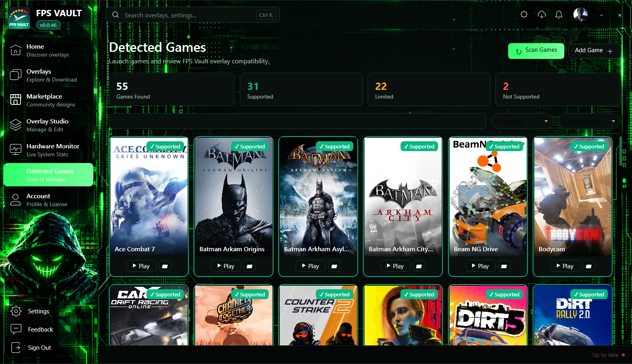Select the Chained Together cover

tap(233, 315)
